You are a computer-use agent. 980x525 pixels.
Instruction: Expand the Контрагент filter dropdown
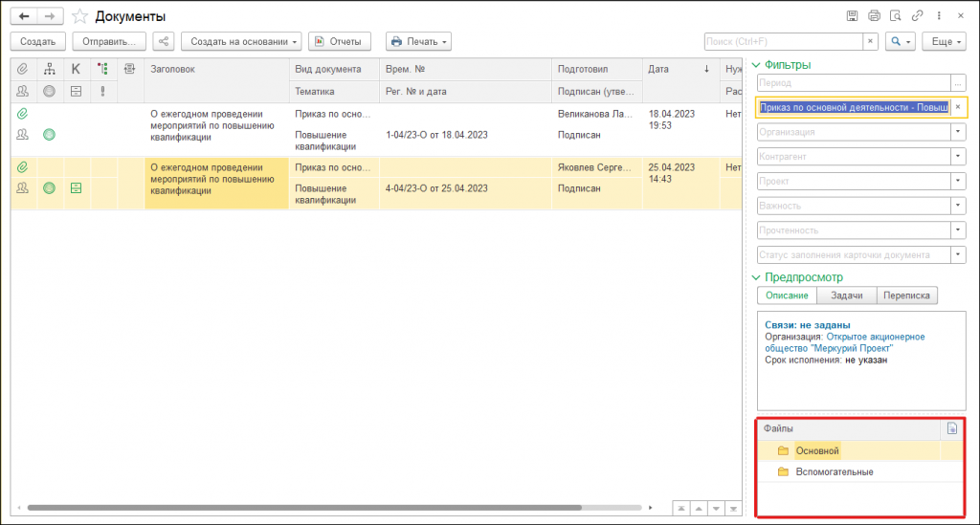click(957, 157)
